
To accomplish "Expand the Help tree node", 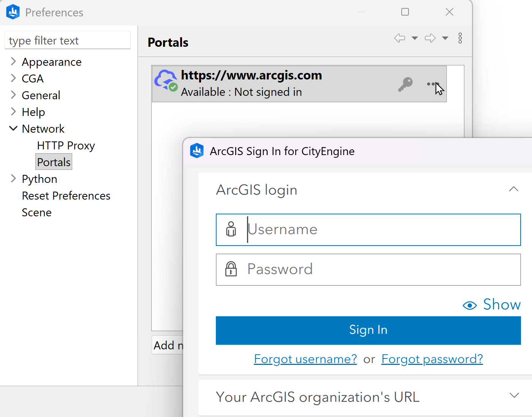I will click(x=13, y=111).
